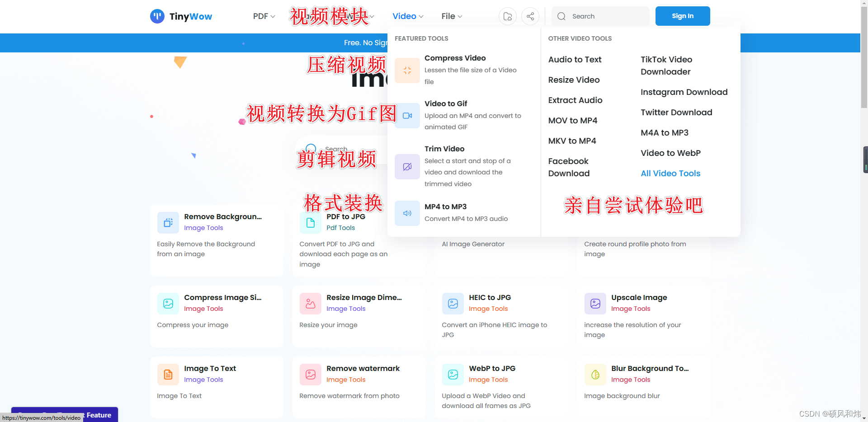Open TikTok Video Downloader
This screenshot has height=422, width=868.
666,66
